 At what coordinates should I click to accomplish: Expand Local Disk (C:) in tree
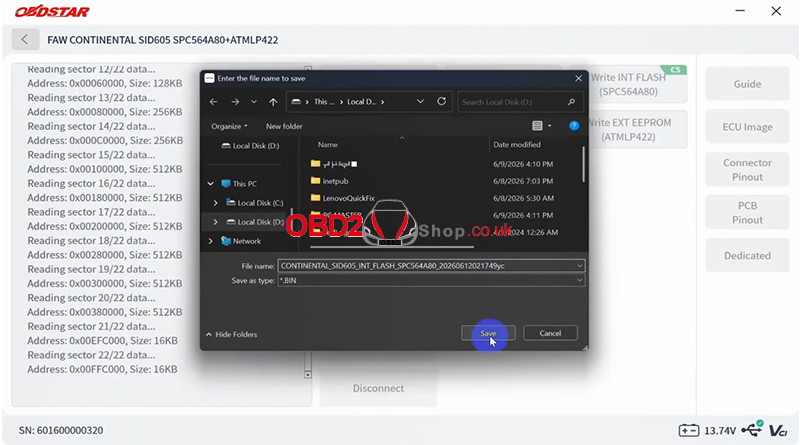click(x=215, y=203)
